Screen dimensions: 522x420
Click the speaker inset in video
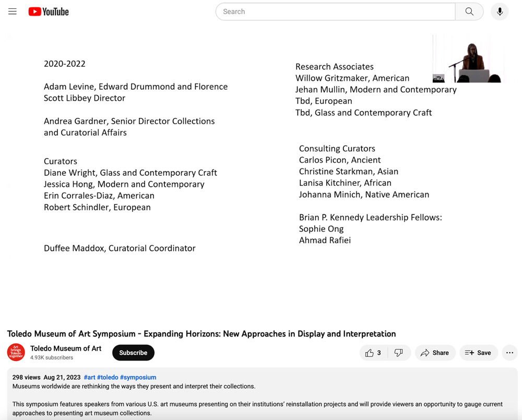[x=468, y=59]
